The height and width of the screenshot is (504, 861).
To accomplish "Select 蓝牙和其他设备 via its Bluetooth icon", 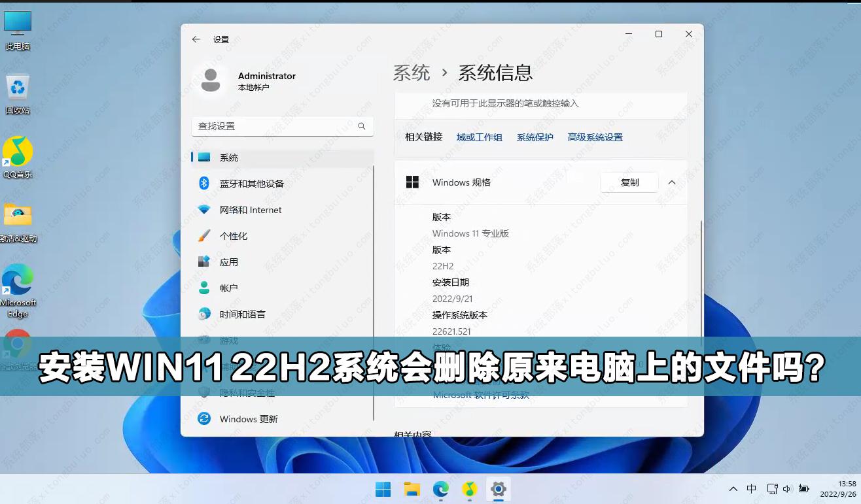I will (x=205, y=183).
